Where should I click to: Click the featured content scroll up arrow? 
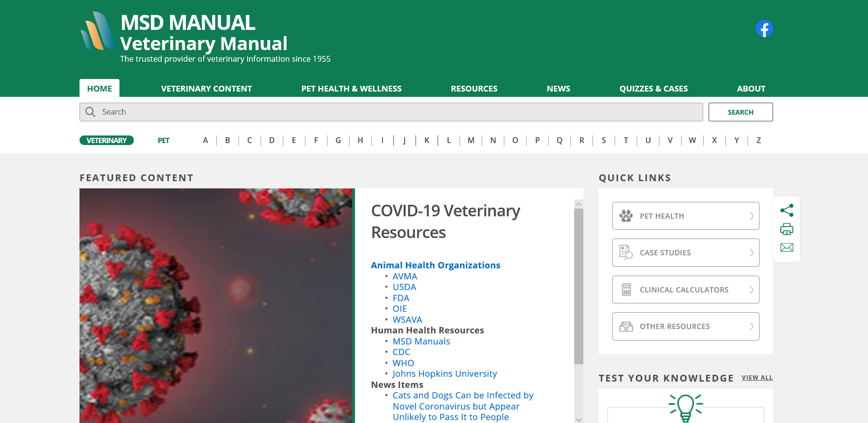[579, 204]
